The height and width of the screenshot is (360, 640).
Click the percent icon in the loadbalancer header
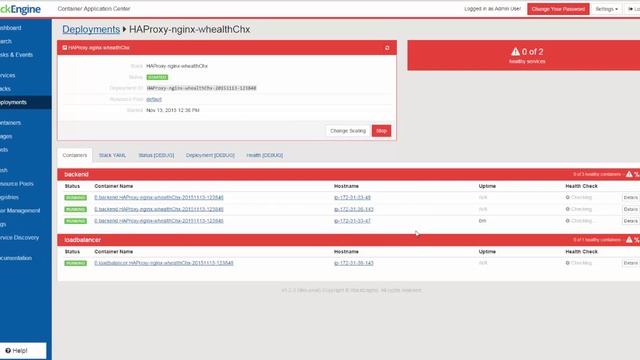[x=637, y=240]
